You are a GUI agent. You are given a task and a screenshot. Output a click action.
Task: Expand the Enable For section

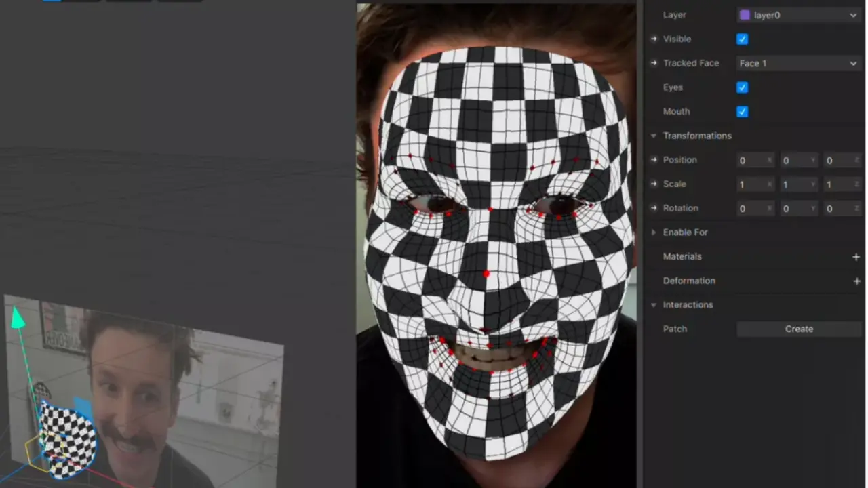(x=654, y=232)
